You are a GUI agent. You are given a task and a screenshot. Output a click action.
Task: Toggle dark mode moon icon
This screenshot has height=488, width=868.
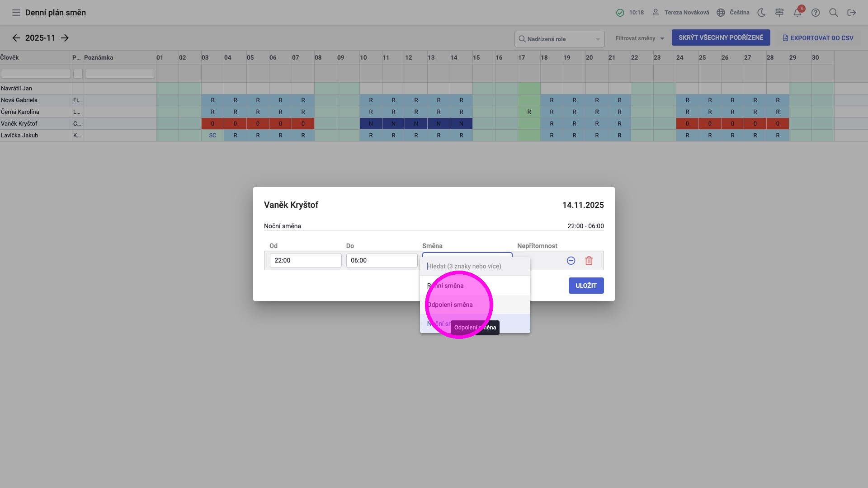761,13
